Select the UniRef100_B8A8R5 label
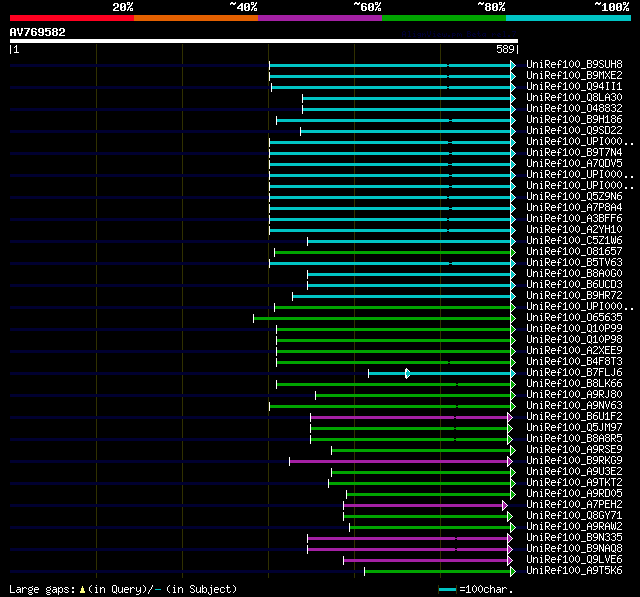The image size is (640, 597). point(574,439)
